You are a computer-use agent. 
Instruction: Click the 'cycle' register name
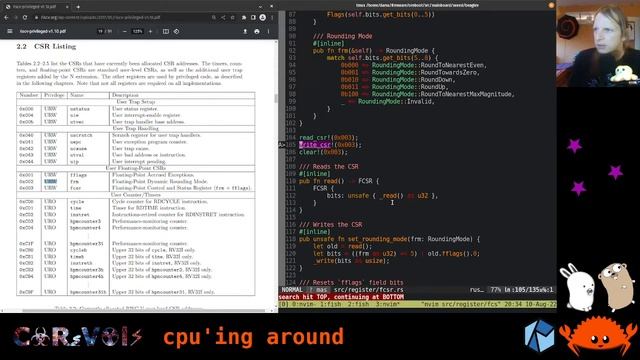(x=77, y=202)
